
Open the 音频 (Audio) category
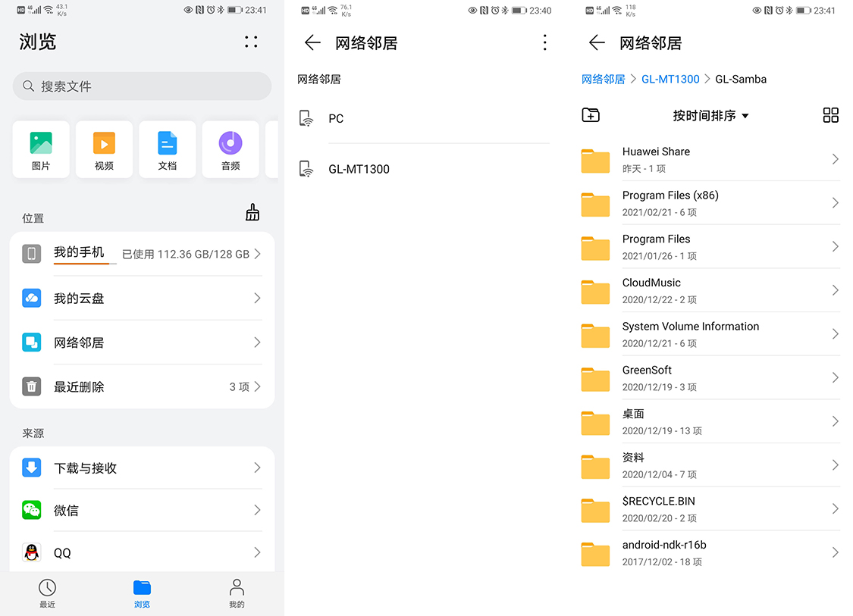230,149
